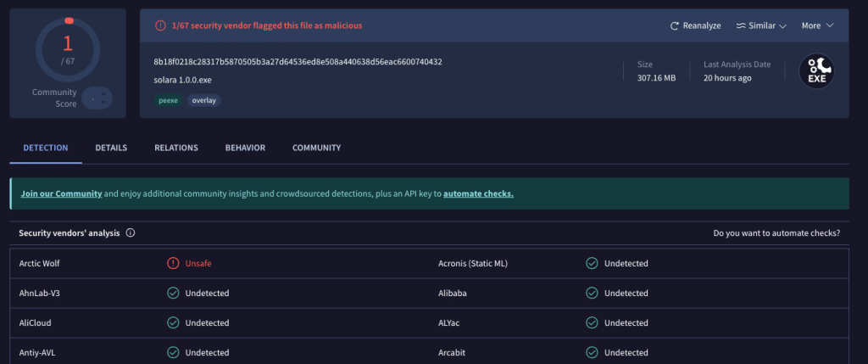The height and width of the screenshot is (364, 868).
Task: Click the Arctic Wolf Unsafe alert icon
Action: point(173,263)
